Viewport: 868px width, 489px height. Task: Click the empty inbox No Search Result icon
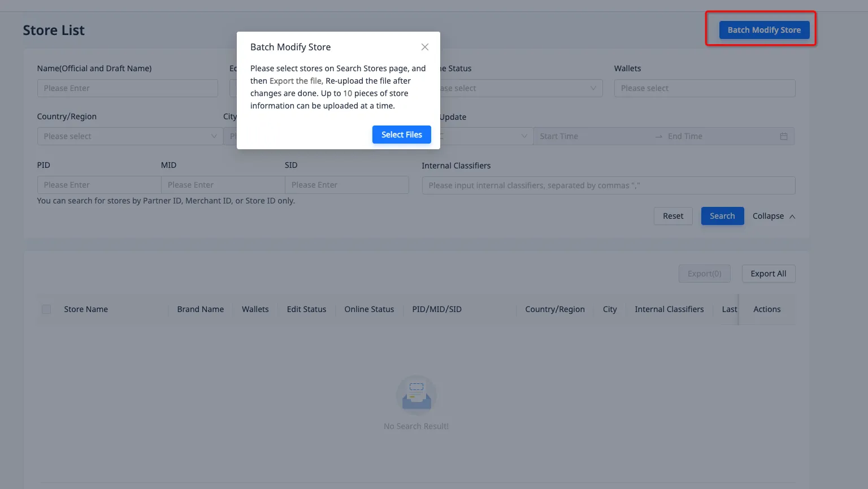(416, 395)
